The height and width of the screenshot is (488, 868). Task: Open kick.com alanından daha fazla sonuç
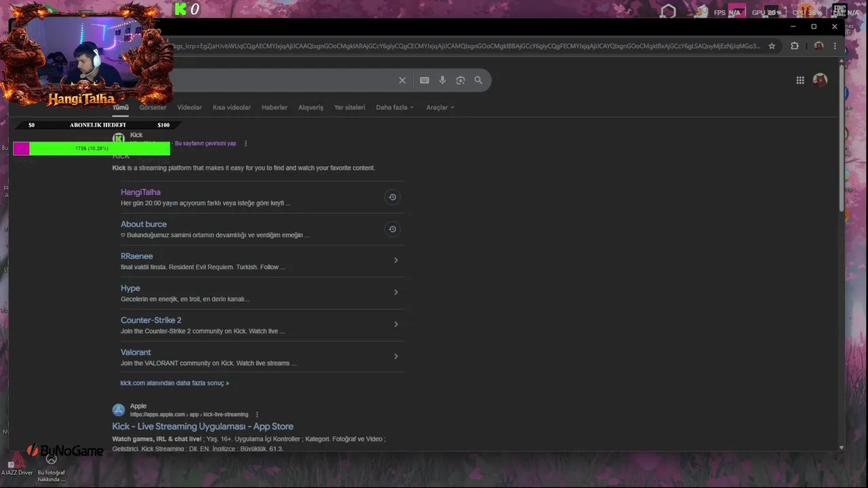point(174,383)
